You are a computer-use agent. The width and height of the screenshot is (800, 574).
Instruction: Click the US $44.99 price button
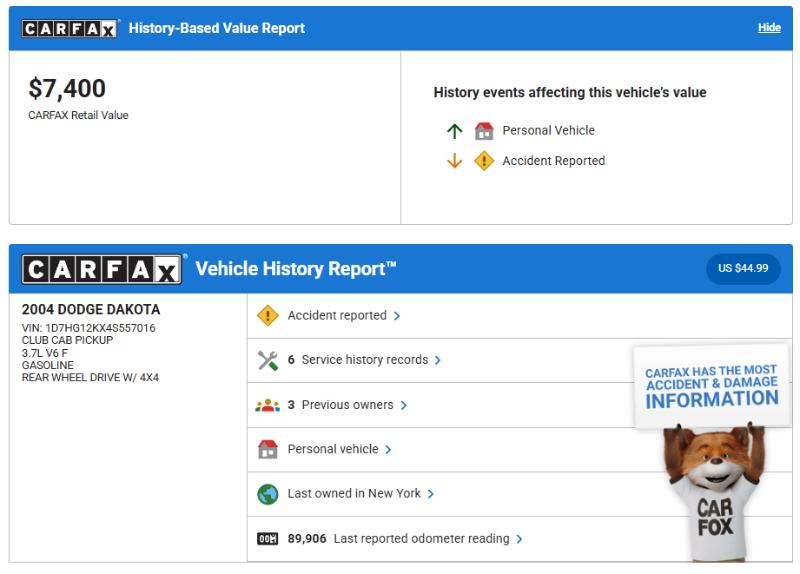pyautogui.click(x=743, y=268)
